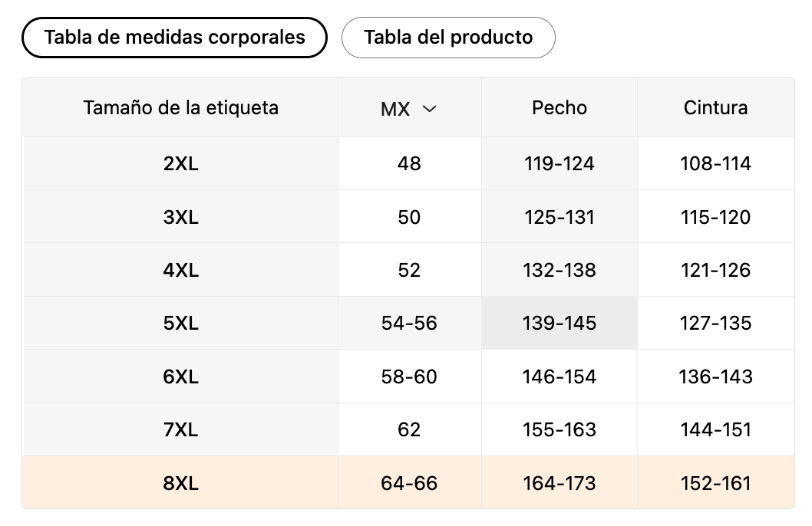Image resolution: width=812 pixels, height=526 pixels.
Task: Click the 164-173 chest cell for 8XL
Action: point(559,484)
